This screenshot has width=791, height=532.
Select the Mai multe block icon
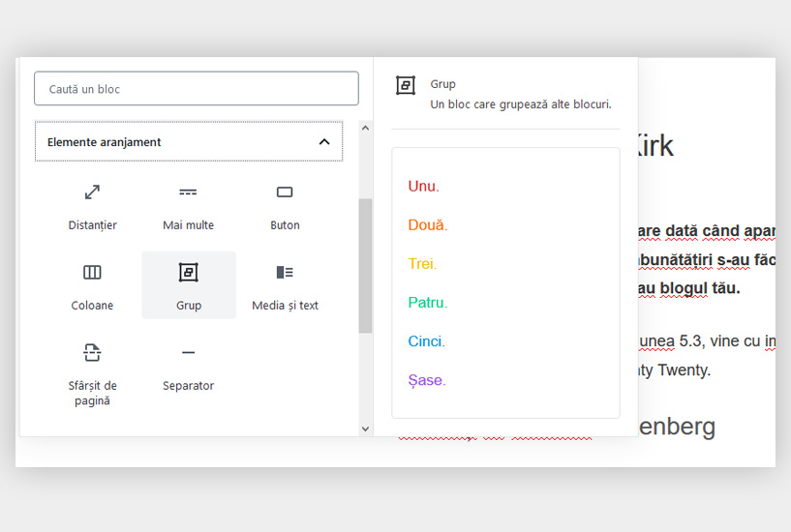188,192
